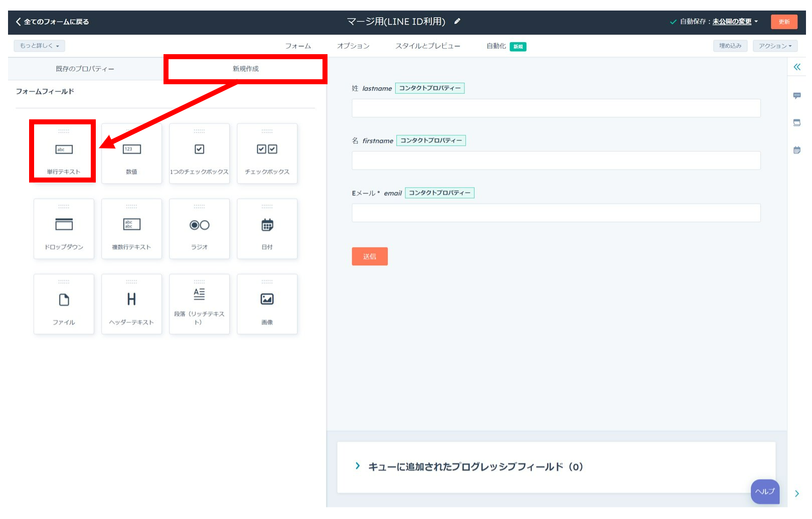Image resolution: width=812 pixels, height=519 pixels.
Task: Open the スタイルとプレビュー tab
Action: click(427, 46)
